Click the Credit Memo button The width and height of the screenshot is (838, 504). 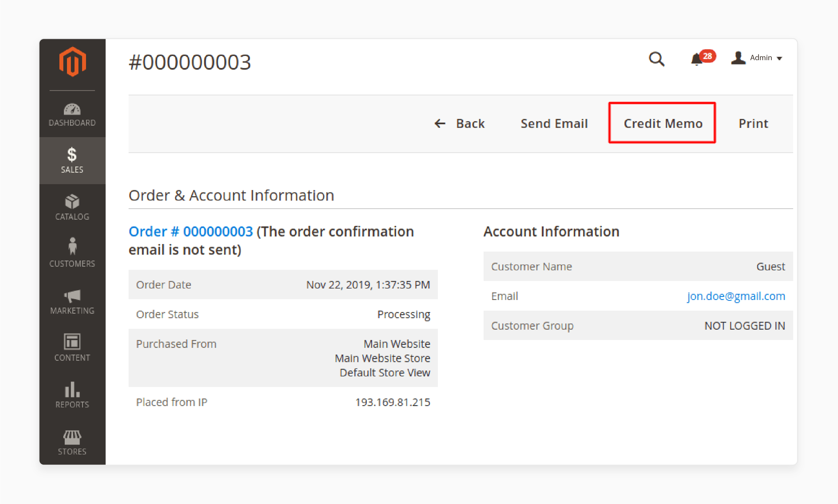[x=663, y=124]
